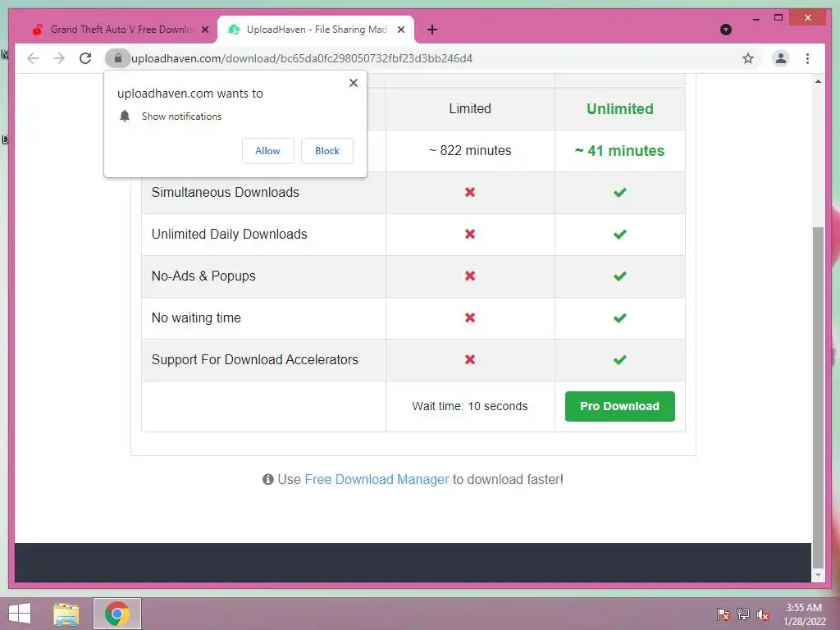Viewport: 840px width, 630px height.
Task: Click the info icon before 'Use'
Action: [x=268, y=479]
